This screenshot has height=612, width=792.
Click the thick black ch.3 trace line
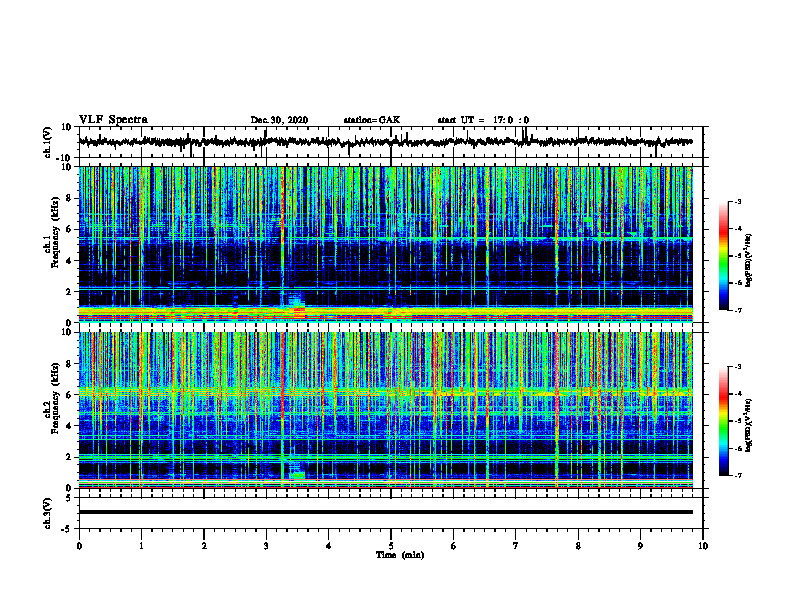click(x=385, y=512)
